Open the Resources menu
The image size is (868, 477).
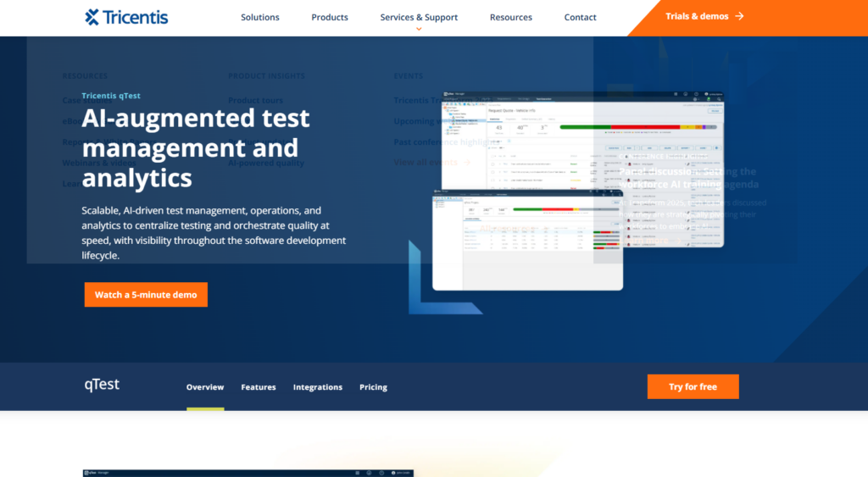pyautogui.click(x=511, y=17)
